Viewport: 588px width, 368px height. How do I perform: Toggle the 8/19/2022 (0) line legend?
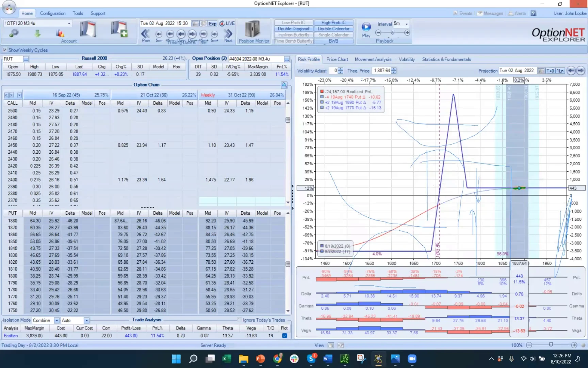click(322, 246)
